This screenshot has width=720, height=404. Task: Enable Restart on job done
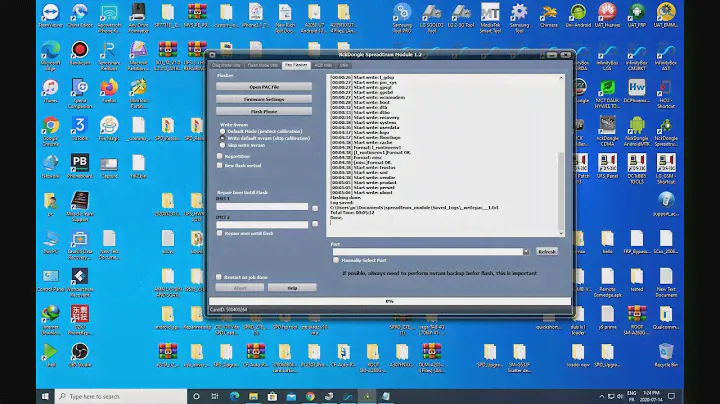click(220, 277)
